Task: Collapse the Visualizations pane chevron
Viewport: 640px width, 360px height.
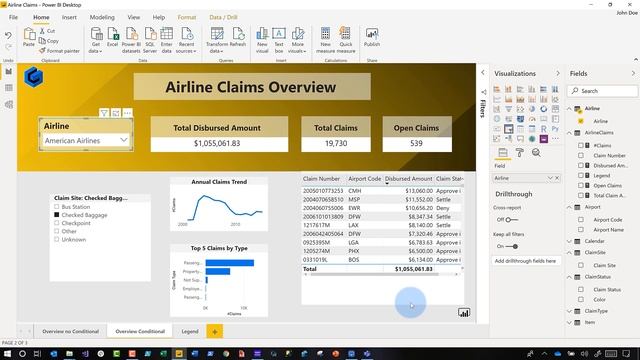Action: [x=558, y=73]
